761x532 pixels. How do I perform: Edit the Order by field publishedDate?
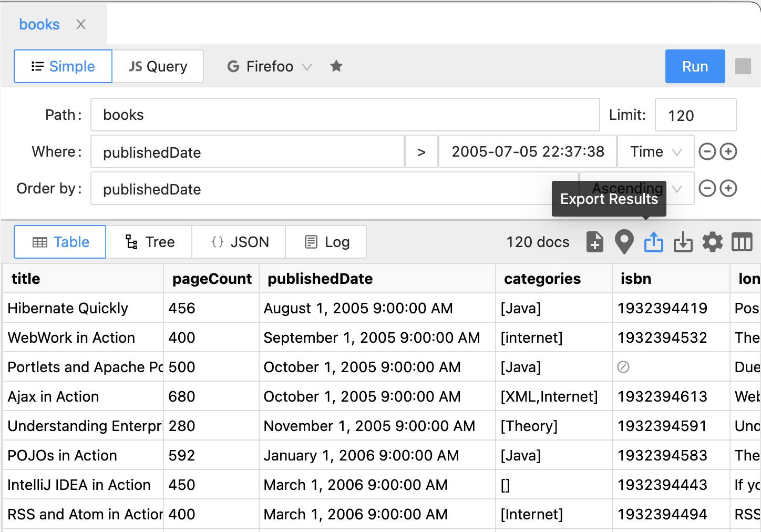[x=335, y=189]
